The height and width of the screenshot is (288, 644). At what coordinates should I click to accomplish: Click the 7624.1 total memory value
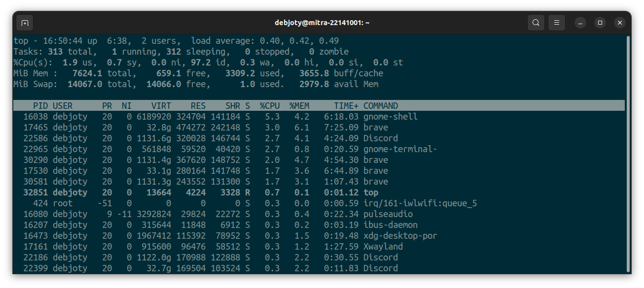point(87,73)
